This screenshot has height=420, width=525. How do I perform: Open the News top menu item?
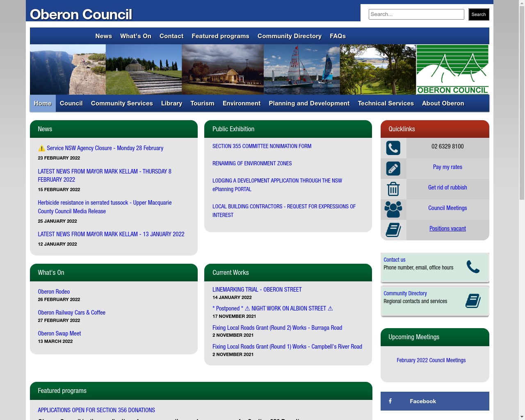click(103, 36)
